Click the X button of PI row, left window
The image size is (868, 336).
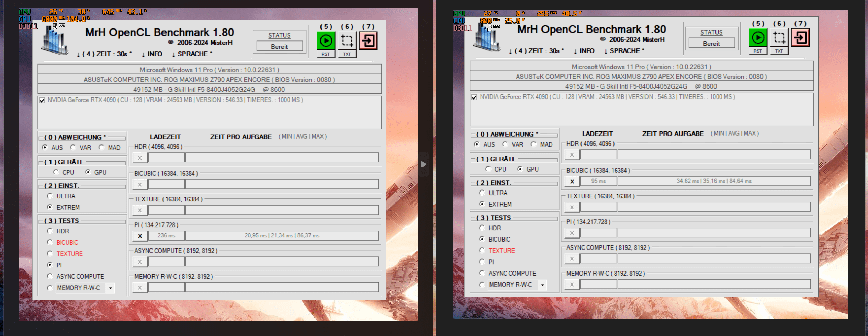140,236
